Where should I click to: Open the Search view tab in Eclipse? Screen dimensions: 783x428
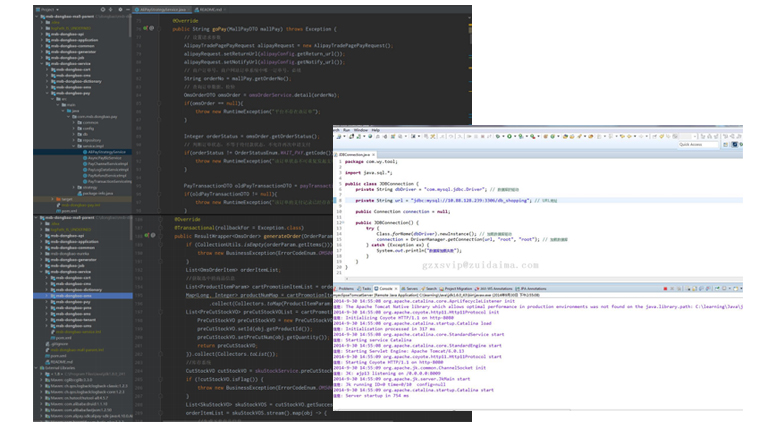tap(429, 289)
